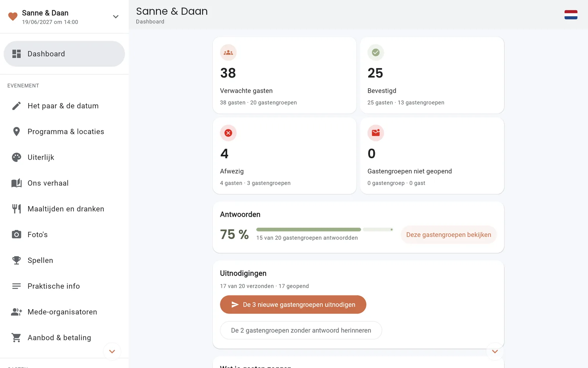Screen dimensions: 588x368
Task: Click Deze gastengroepen bekijken button
Action: coord(448,235)
